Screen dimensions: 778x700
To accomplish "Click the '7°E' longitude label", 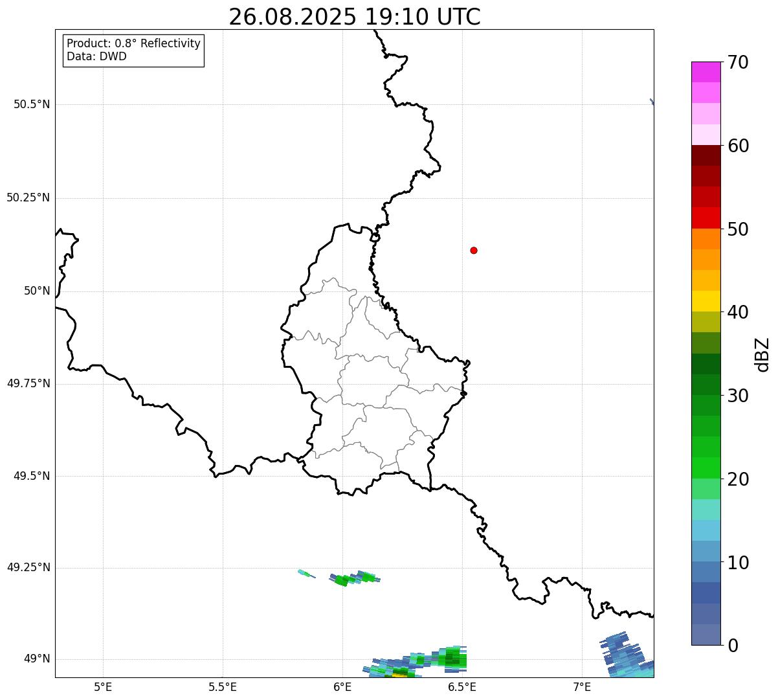I will click(x=582, y=686).
